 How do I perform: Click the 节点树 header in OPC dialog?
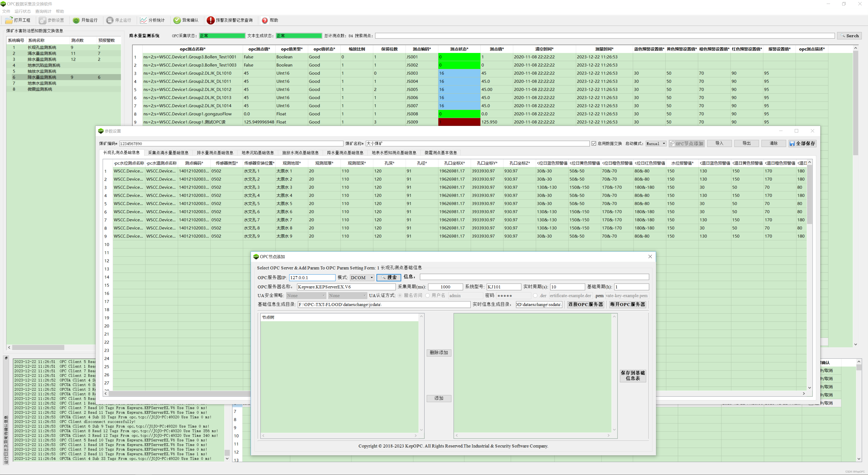(339, 318)
